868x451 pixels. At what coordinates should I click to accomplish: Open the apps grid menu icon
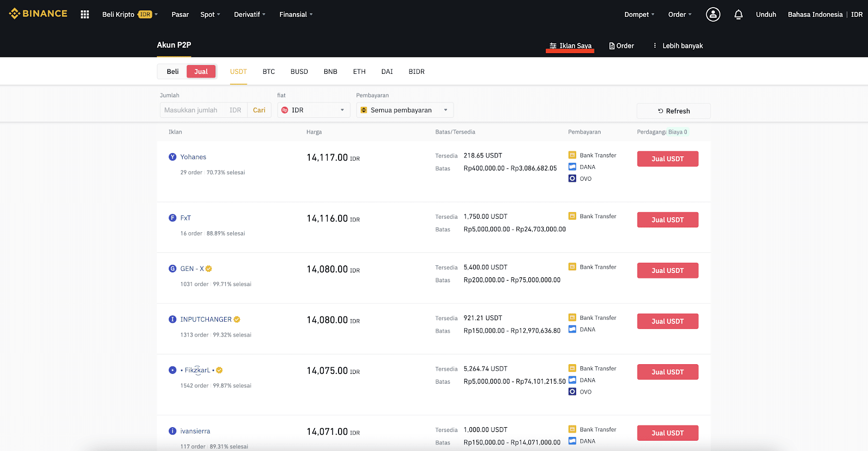pos(85,15)
